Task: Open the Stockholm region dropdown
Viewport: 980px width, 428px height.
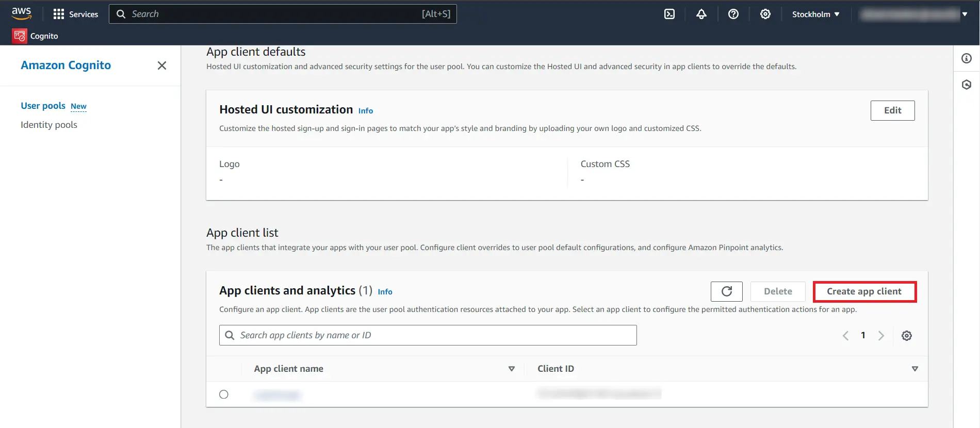Action: click(816, 14)
